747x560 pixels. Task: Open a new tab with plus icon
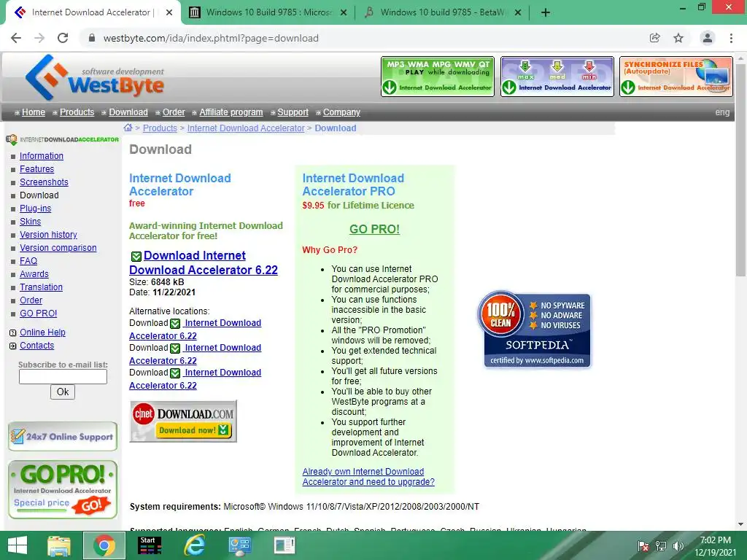[x=546, y=12]
